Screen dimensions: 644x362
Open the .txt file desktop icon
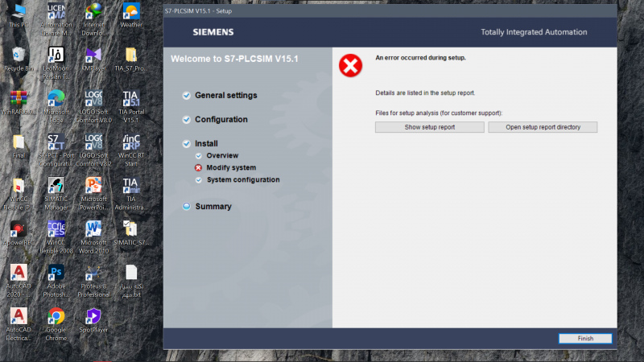coord(131,282)
